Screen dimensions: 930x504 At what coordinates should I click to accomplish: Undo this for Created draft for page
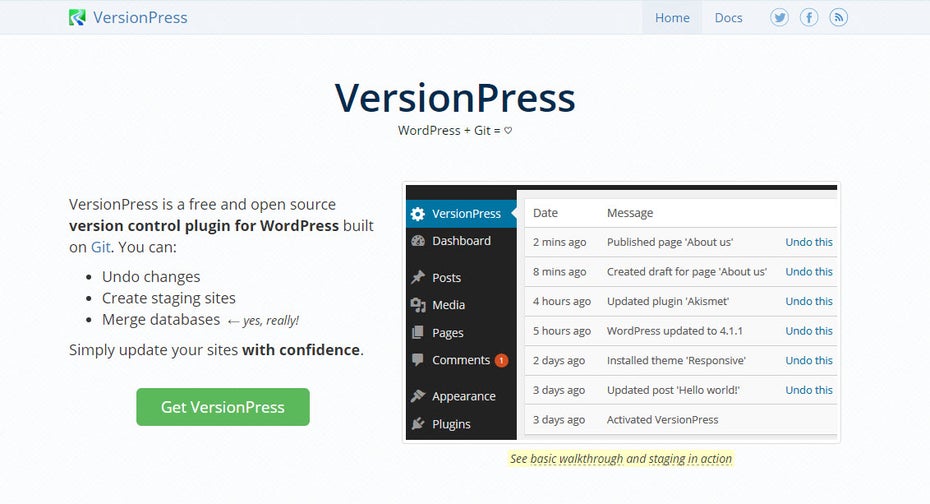point(809,272)
